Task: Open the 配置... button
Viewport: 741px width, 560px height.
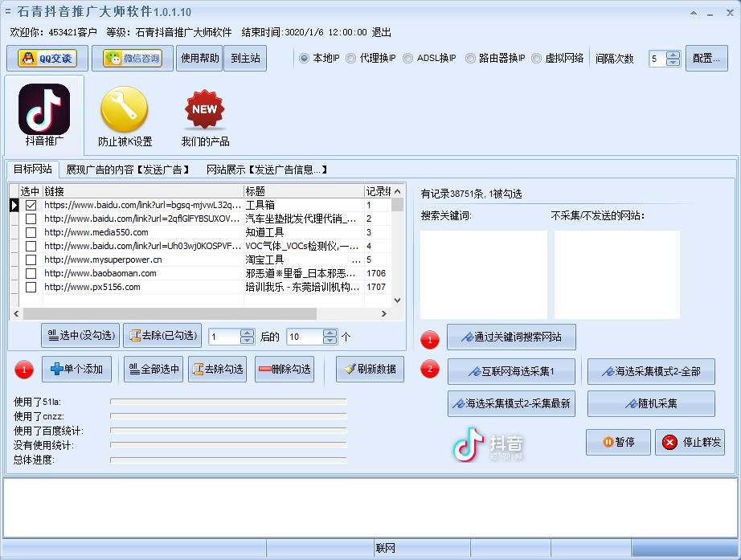Action: pos(706,58)
